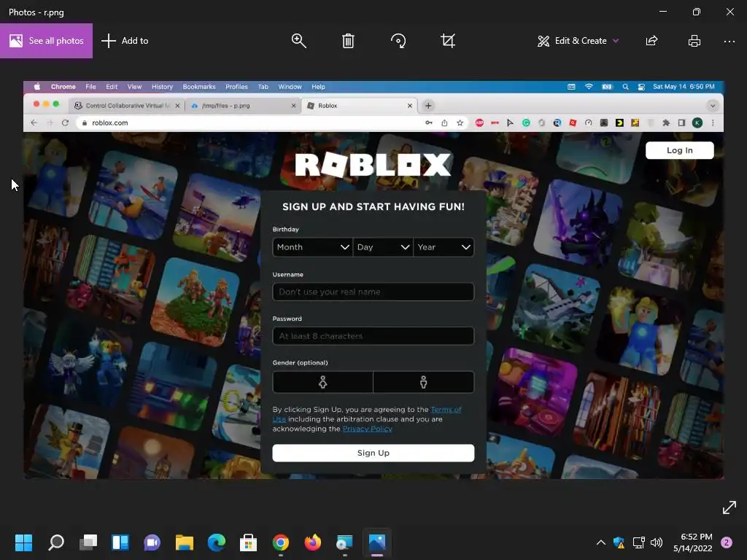Enter full screen with the diagonal arrows icon

(x=729, y=507)
